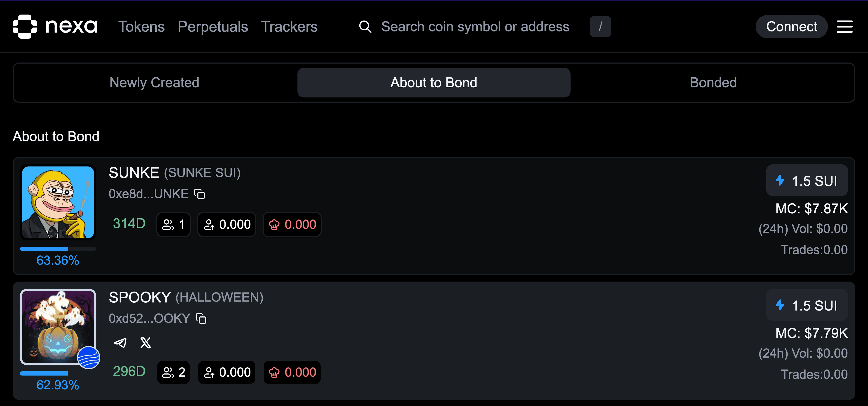
Task: Click the SUNKE bonding progress bar
Action: coord(58,249)
